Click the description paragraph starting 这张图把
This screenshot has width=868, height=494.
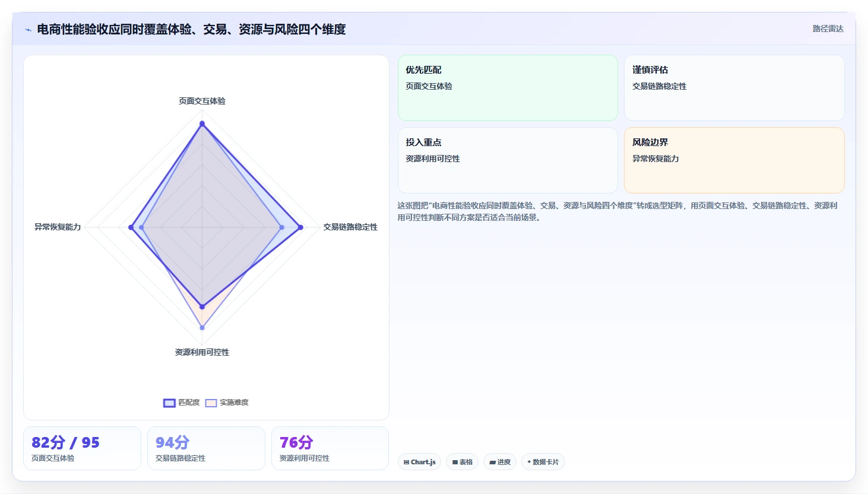point(617,211)
